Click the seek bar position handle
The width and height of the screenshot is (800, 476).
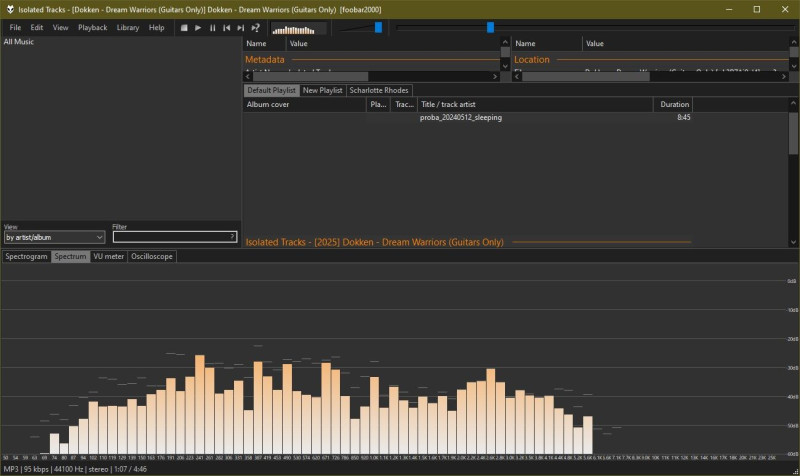490,28
